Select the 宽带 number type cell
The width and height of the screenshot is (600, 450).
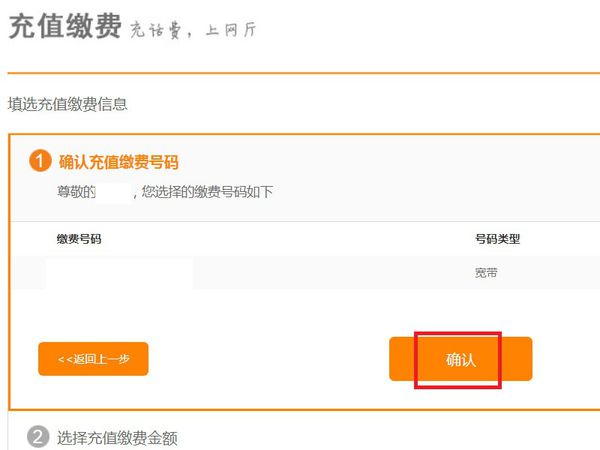click(486, 273)
